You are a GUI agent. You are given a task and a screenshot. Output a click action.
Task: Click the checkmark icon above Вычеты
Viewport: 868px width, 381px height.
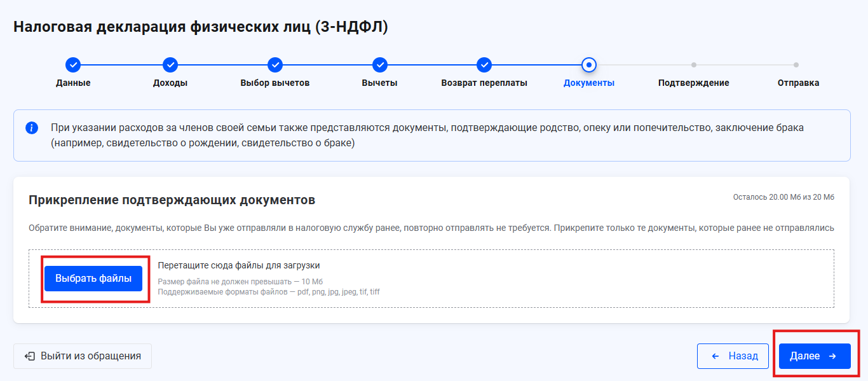click(x=379, y=64)
